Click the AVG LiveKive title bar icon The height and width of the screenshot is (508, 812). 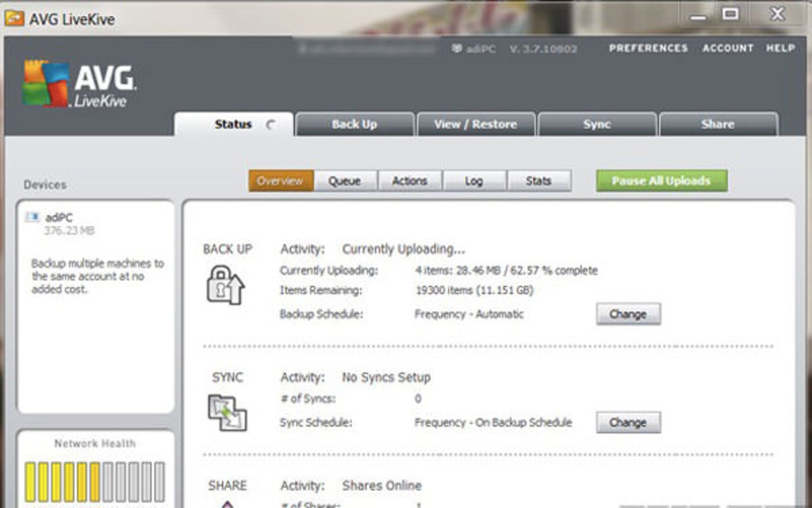pyautogui.click(x=14, y=18)
